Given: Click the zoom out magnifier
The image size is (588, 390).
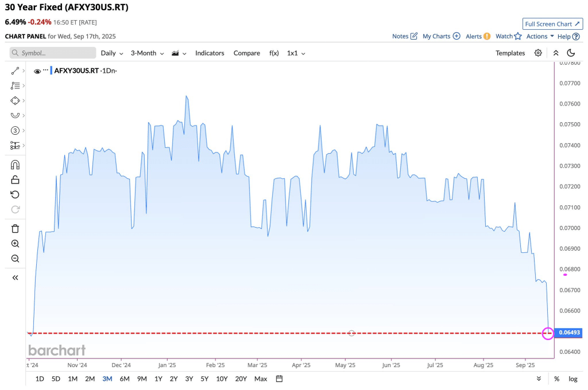Looking at the screenshot, I should coord(16,259).
